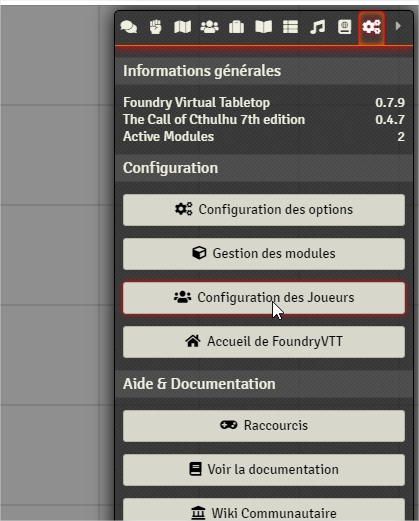Open the Journal open-book icon
Screen dimensions: 419x521
[264, 27]
